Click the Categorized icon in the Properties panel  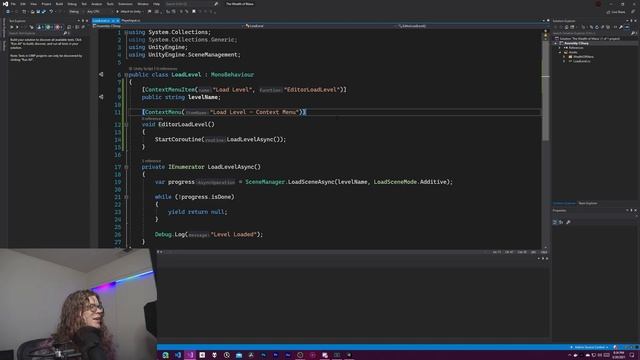pyautogui.click(x=555, y=222)
